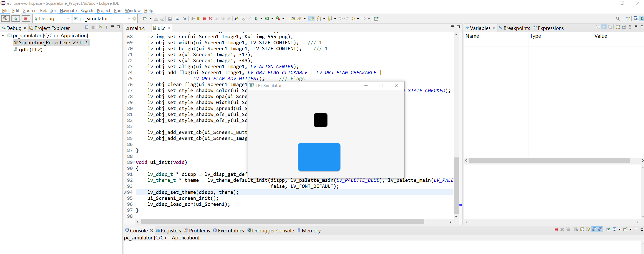Toggle Console Word Wrap
644x254 pixels.
(x=588, y=230)
